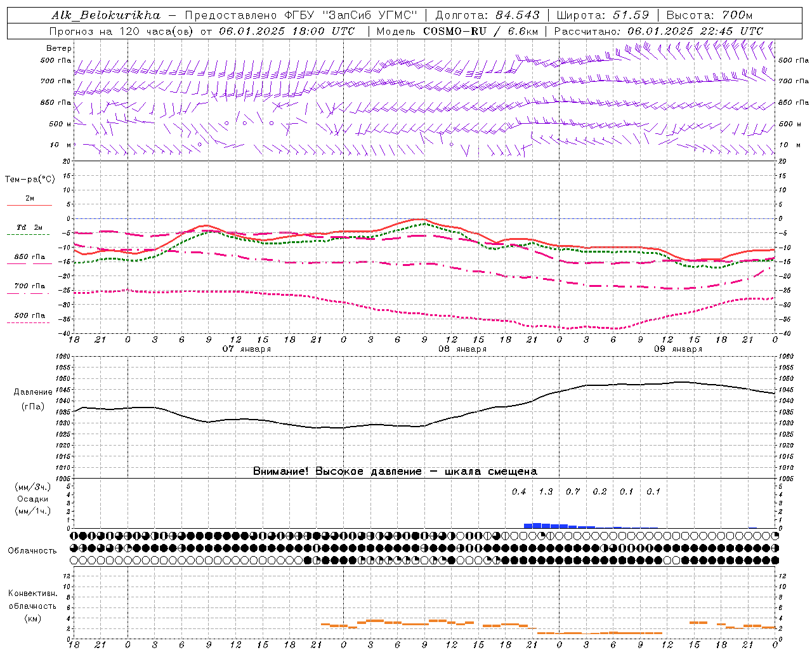Click the "07 января" date label
812x650 pixels.
[x=246, y=349]
